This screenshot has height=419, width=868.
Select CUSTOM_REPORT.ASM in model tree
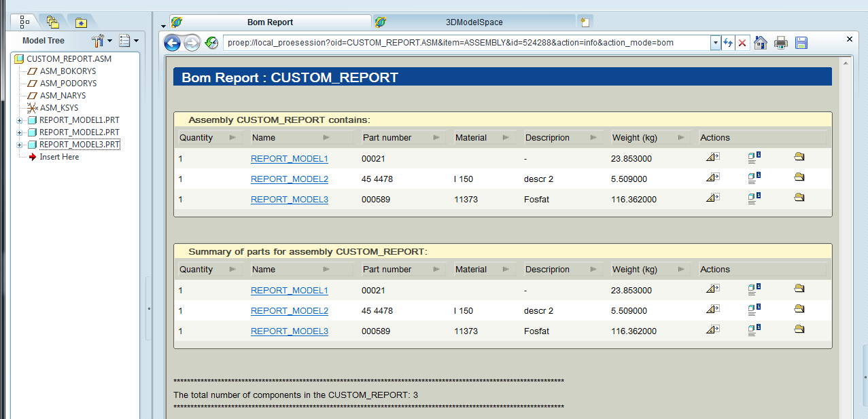tap(63, 59)
